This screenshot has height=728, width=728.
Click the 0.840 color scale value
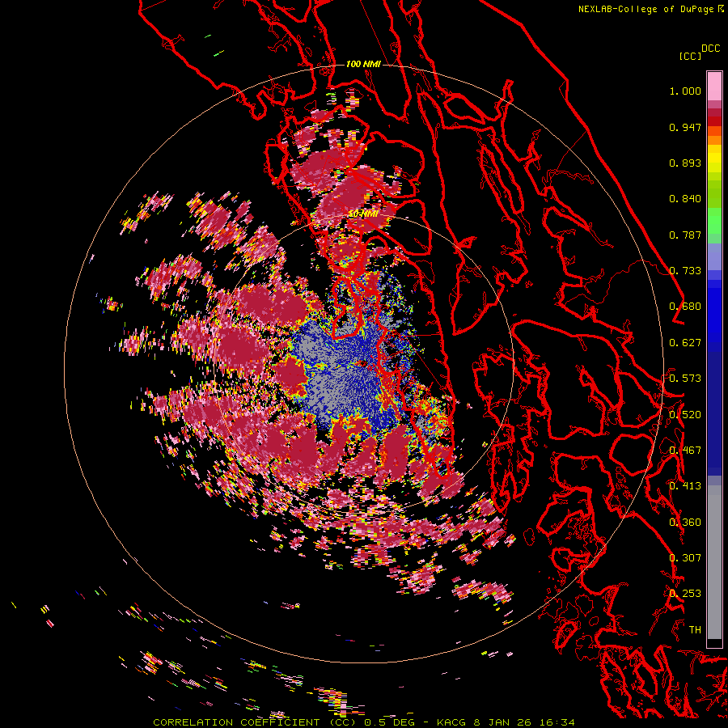coord(685,199)
